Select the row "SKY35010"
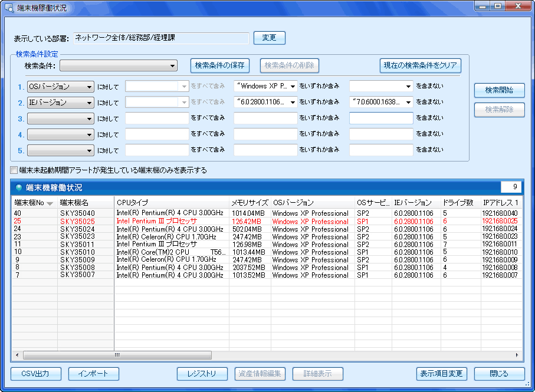 [267, 252]
